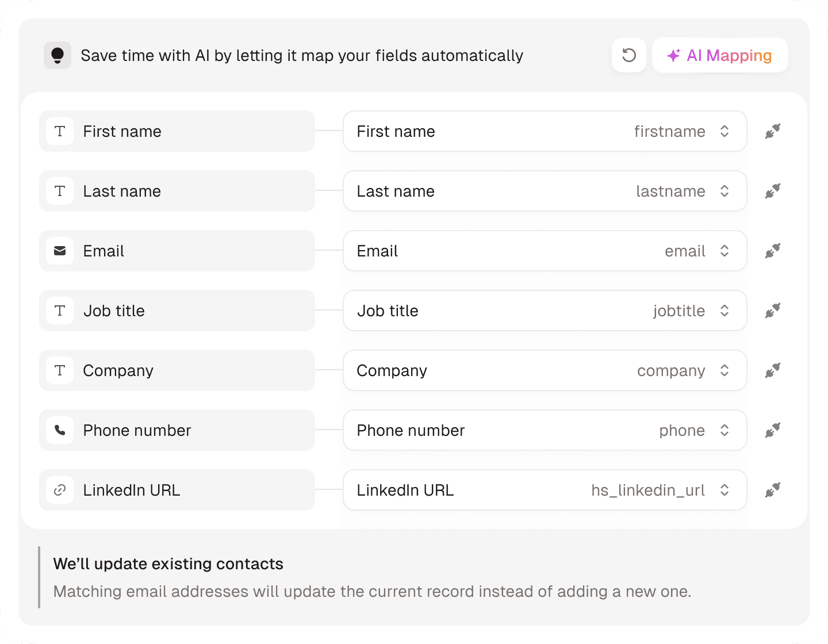Click the phone handset icon beside Phone number
This screenshot has width=828, height=644.
coord(60,430)
